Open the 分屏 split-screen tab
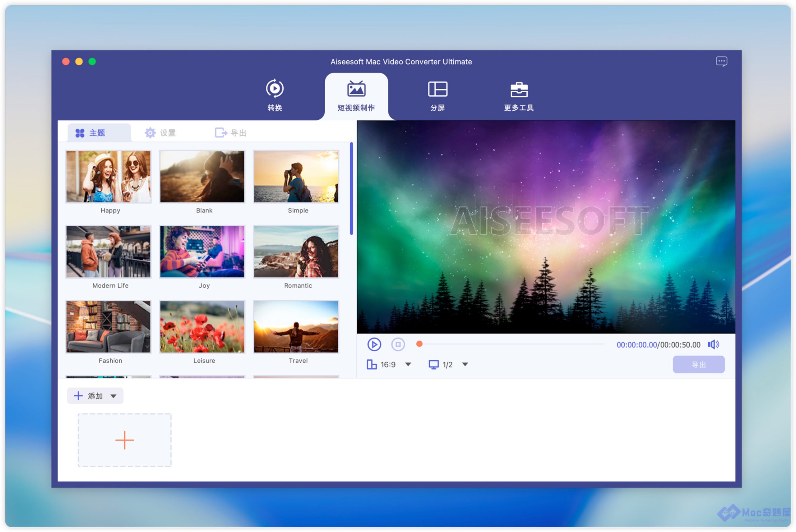This screenshot has width=796, height=532. 437,96
